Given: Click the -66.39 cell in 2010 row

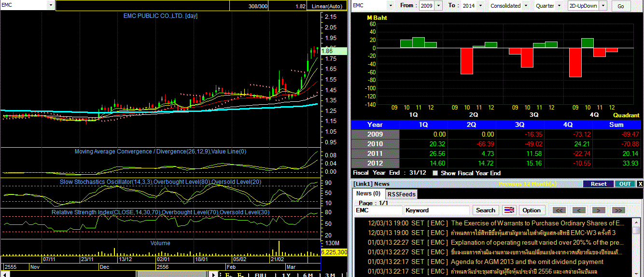Looking at the screenshot, I should click(472, 144).
